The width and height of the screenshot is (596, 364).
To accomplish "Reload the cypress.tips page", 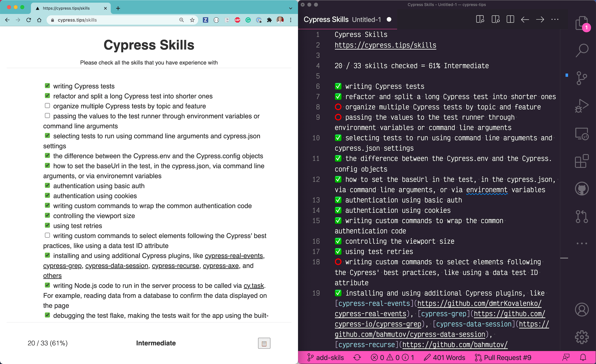I will [29, 20].
